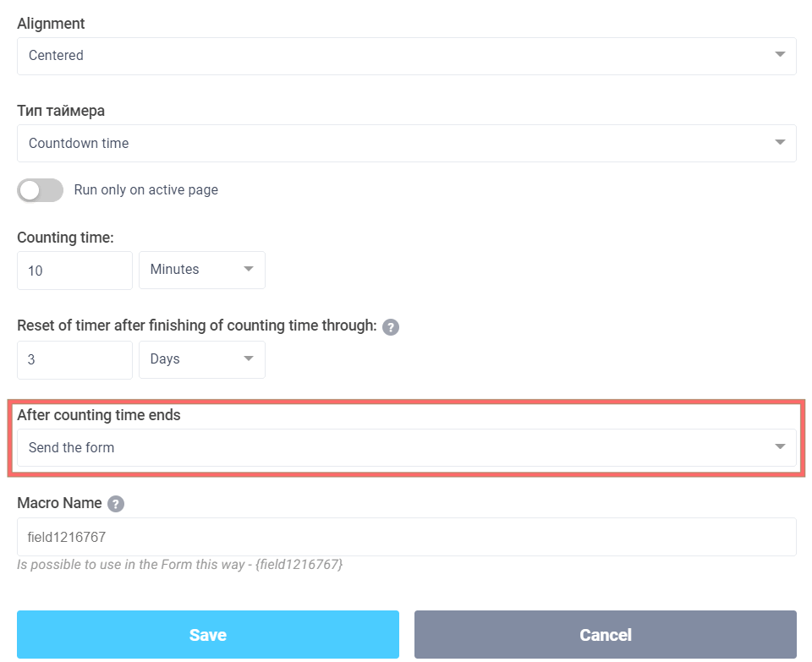Open the Send the form dropdown
The width and height of the screenshot is (812, 662).
(x=406, y=447)
